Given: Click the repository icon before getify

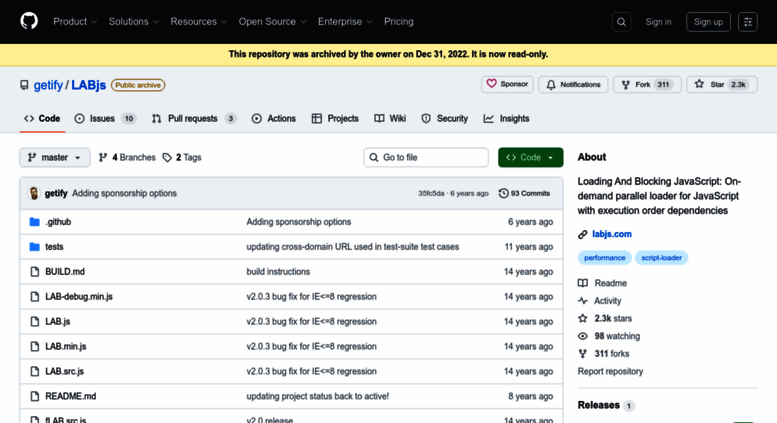Looking at the screenshot, I should (24, 85).
